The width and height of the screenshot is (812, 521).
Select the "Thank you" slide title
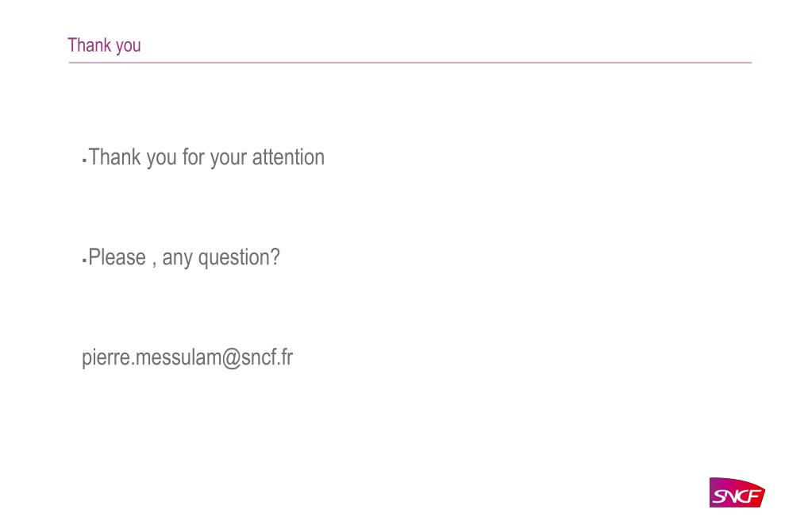pos(104,45)
